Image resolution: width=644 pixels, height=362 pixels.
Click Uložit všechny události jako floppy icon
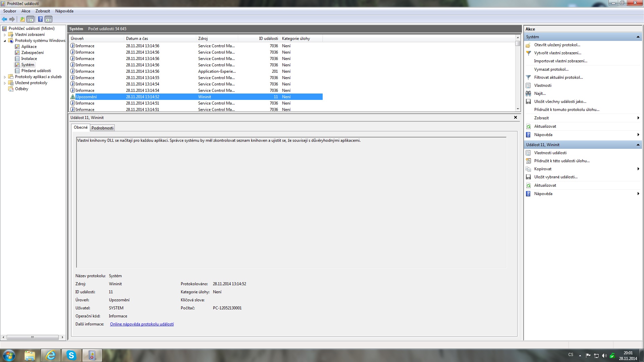[528, 102]
